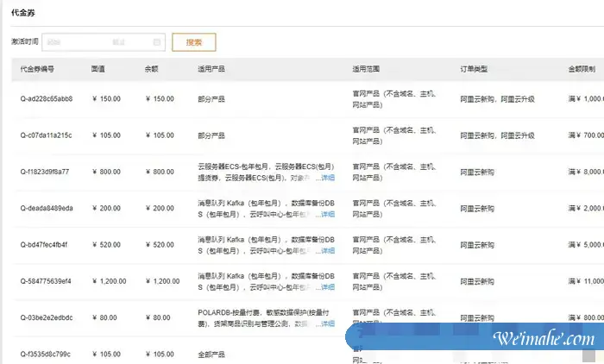Click 面值 ¥800.00 of Q-f1823d9f8a77
Screen dimensions: 604x364
[x=106, y=172]
